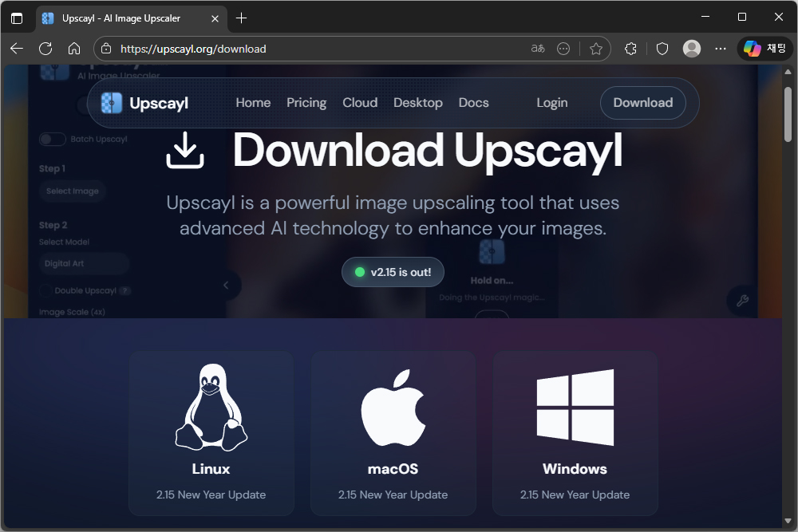Open browser settings and more menu

(721, 49)
